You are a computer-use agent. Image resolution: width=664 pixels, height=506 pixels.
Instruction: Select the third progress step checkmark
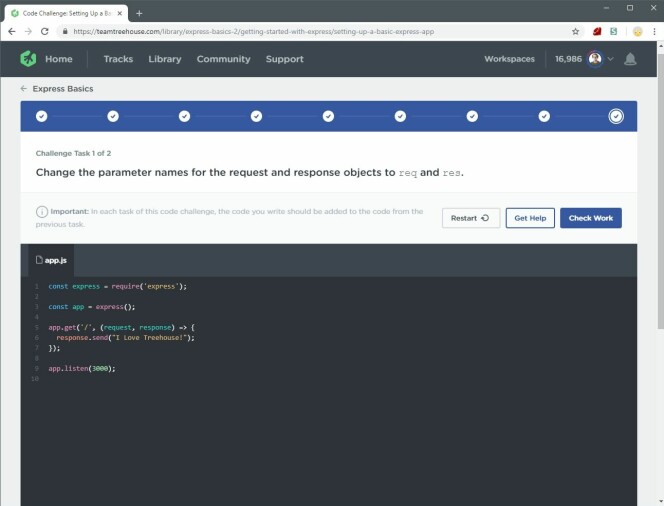pos(184,116)
